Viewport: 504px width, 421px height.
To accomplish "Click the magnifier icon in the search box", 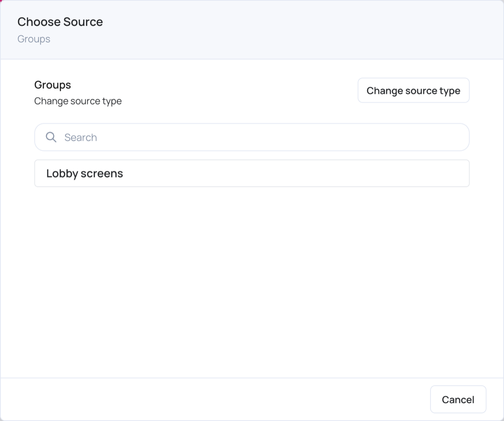I will point(51,137).
